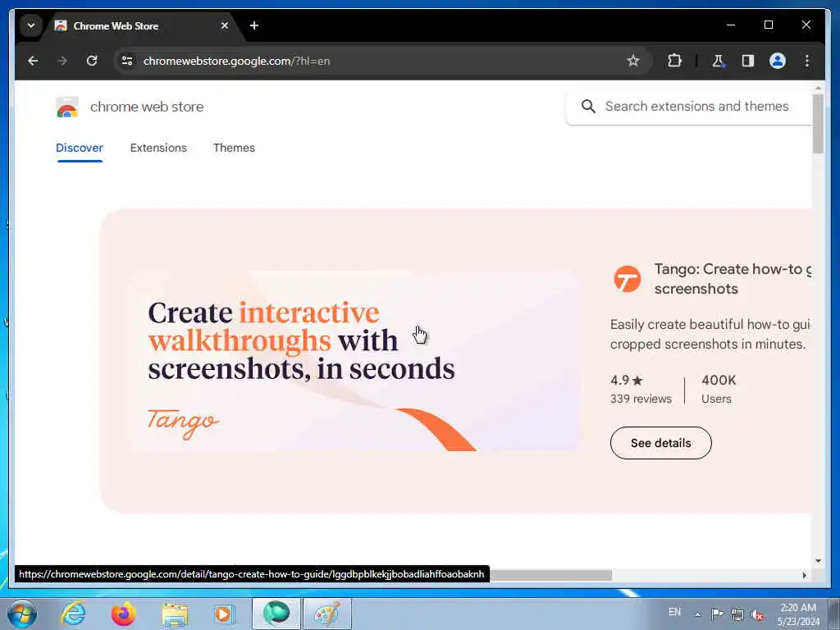The image size is (840, 630).
Task: Open a new tab with the plus button
Action: click(x=254, y=25)
